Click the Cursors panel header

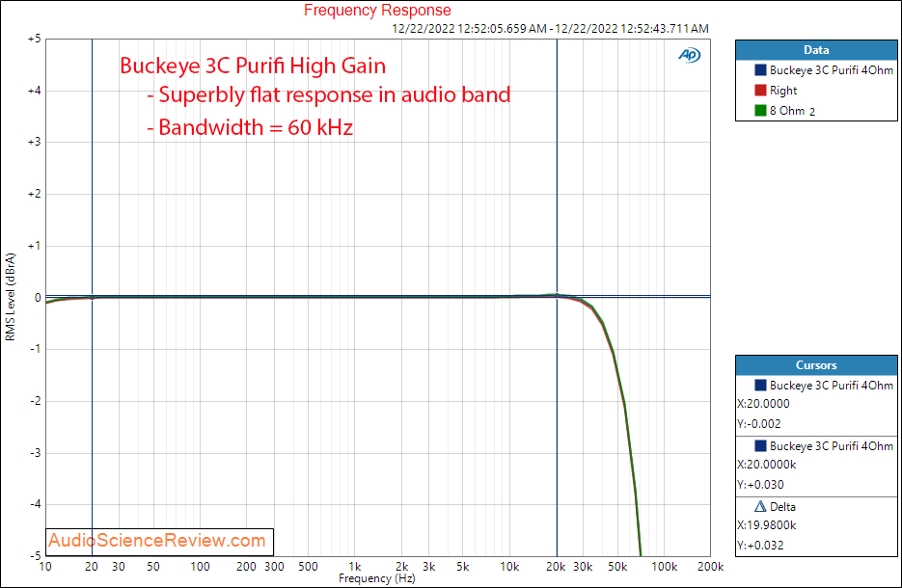click(x=816, y=365)
